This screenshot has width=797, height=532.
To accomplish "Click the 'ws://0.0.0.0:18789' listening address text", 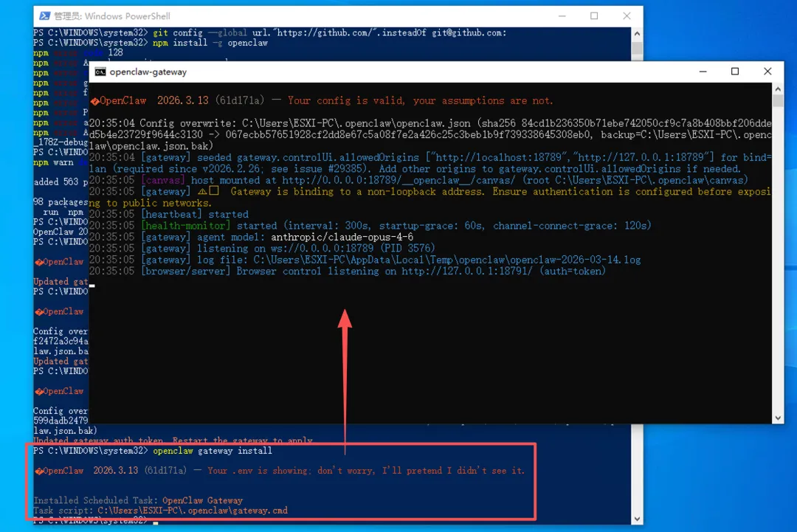I will (322, 248).
